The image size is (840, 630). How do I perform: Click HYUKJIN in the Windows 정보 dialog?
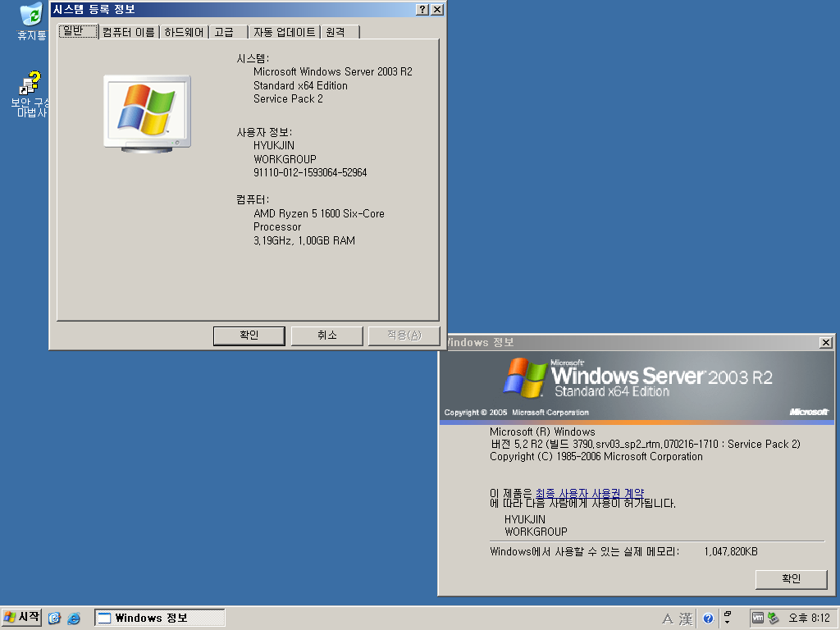pos(525,519)
